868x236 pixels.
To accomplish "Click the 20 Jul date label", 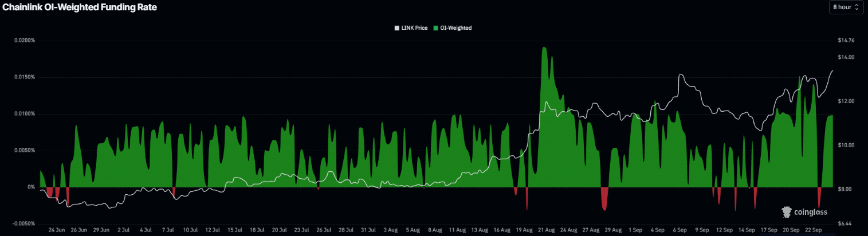I will [279, 230].
